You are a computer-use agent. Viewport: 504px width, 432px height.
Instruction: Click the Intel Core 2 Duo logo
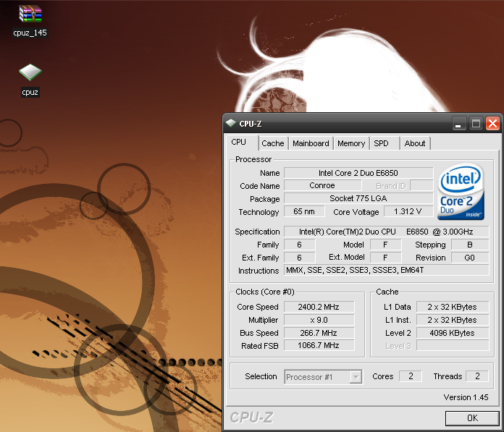(461, 192)
